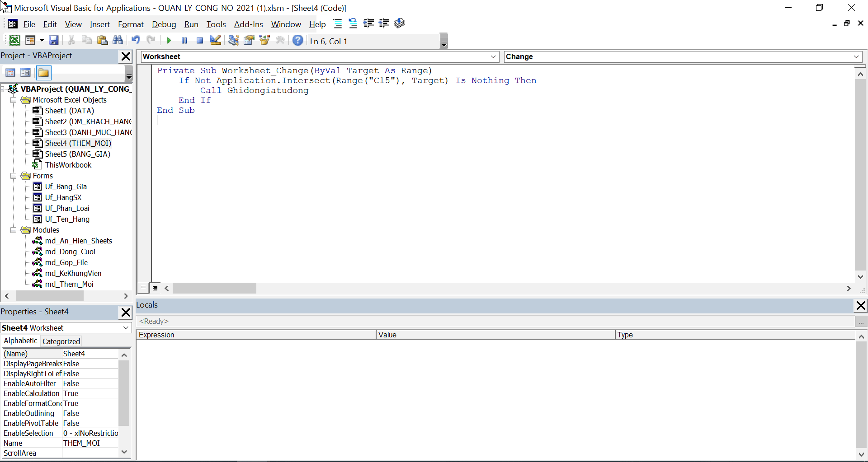This screenshot has width=868, height=462.
Task: Close the Properties - Sheet4 pane
Action: (x=126, y=312)
